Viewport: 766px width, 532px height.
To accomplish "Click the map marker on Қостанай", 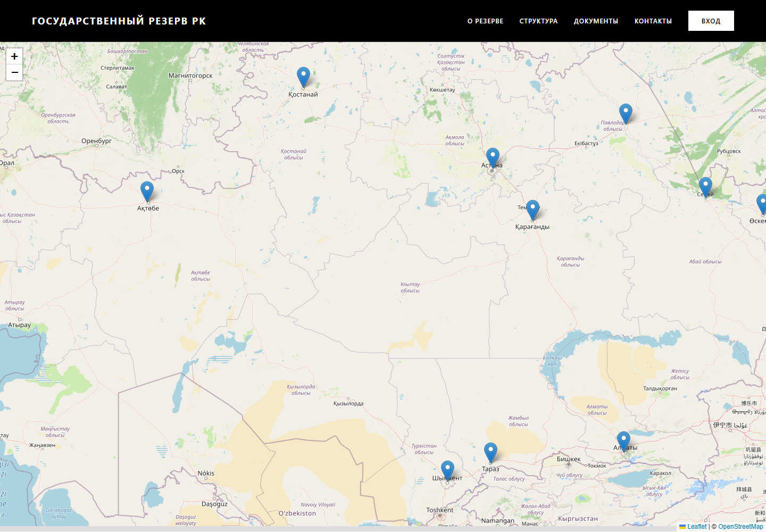I will [x=303, y=77].
